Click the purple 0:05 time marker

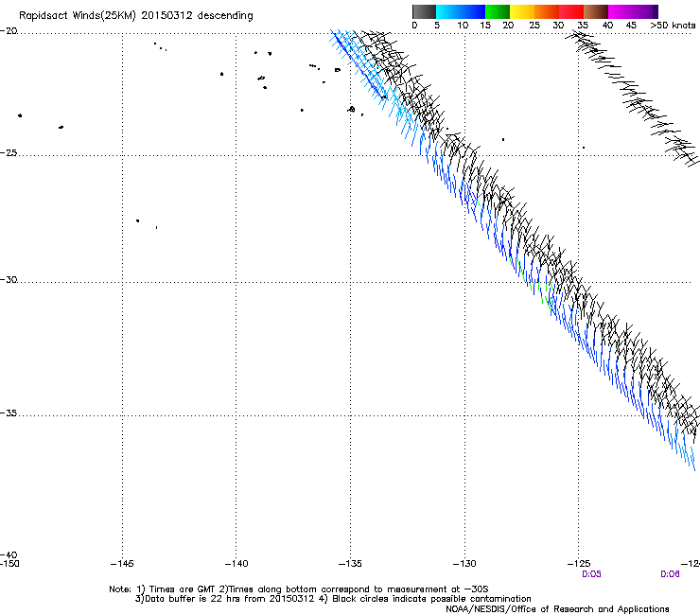(x=591, y=574)
